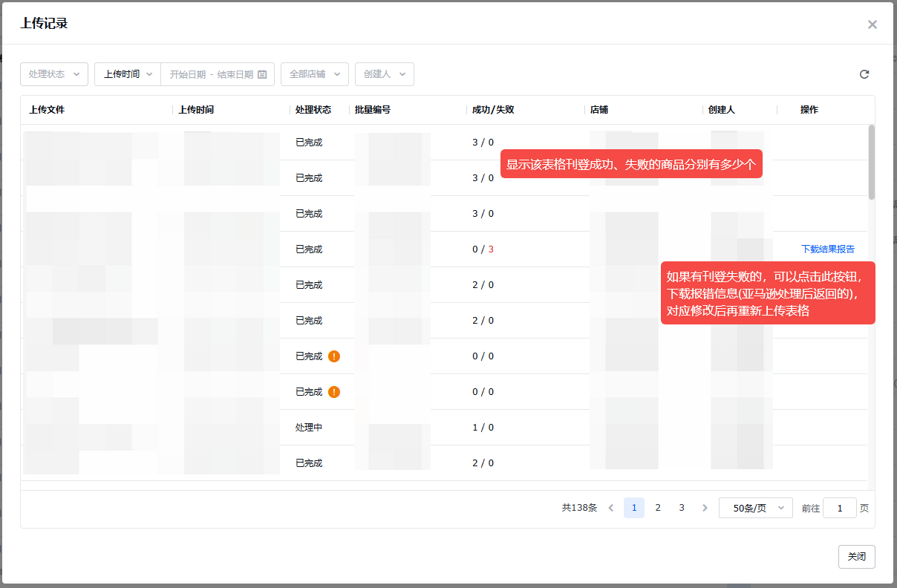Screen dimensions: 897x588
Task: Open the 创建人 creator filter dropdown
Action: [384, 73]
